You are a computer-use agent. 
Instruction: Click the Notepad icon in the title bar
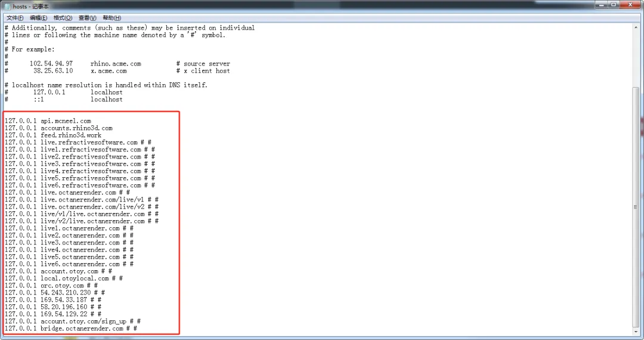tap(7, 6)
